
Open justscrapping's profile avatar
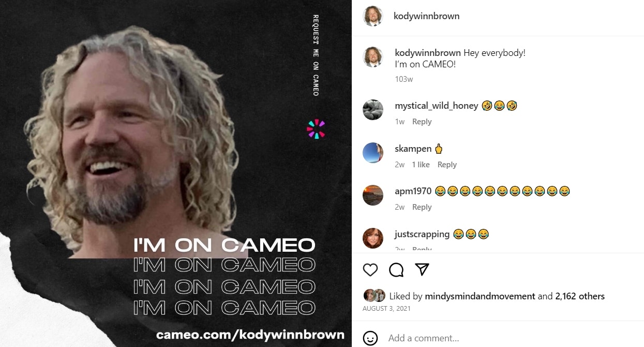click(x=373, y=238)
